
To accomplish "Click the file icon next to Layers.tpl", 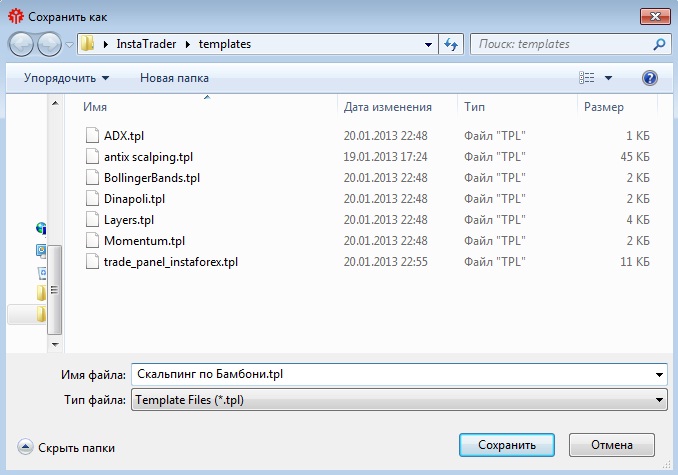I will click(x=92, y=219).
